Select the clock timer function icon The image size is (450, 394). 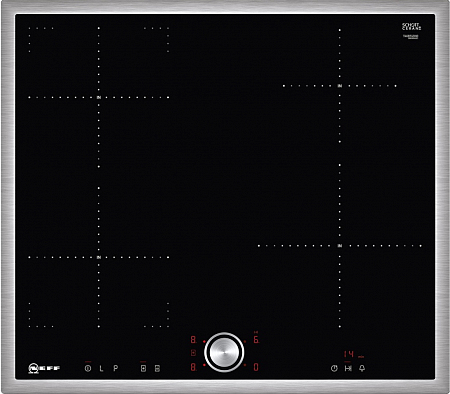(334, 368)
